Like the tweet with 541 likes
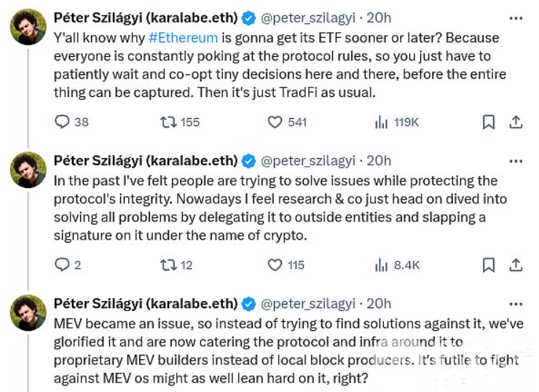This screenshot has height=392, width=539. point(275,122)
